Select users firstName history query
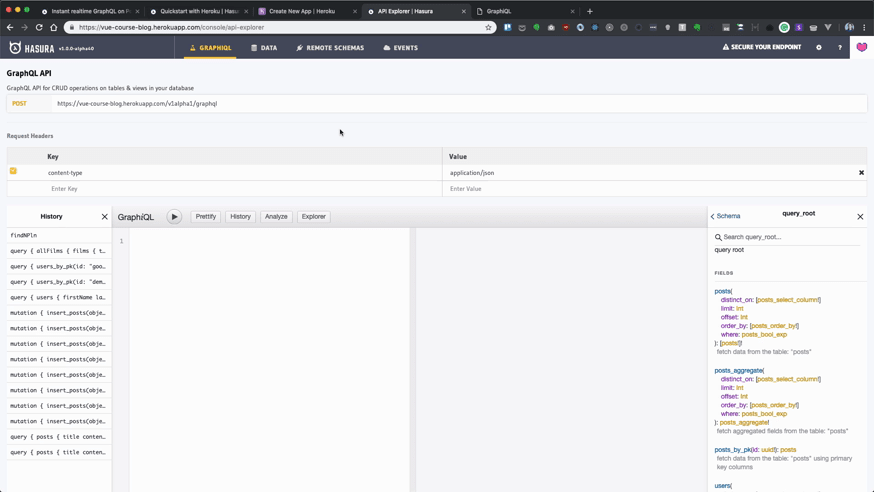Viewport: 874px width, 492px height. click(x=59, y=298)
